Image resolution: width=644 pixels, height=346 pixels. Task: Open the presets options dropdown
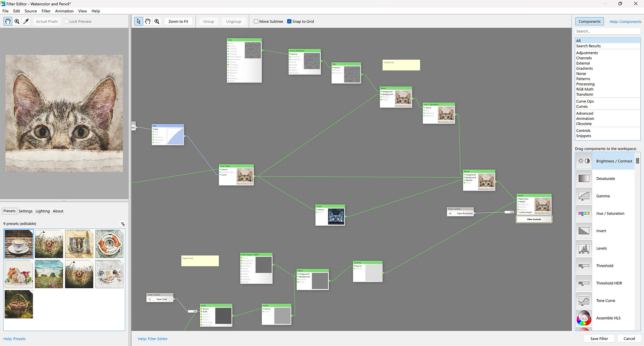(122, 224)
